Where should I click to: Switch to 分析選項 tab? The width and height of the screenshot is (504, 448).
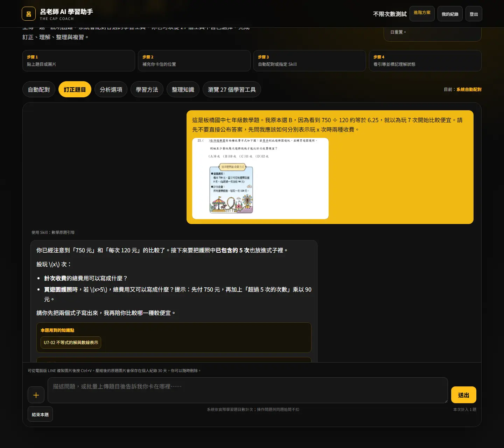click(111, 89)
